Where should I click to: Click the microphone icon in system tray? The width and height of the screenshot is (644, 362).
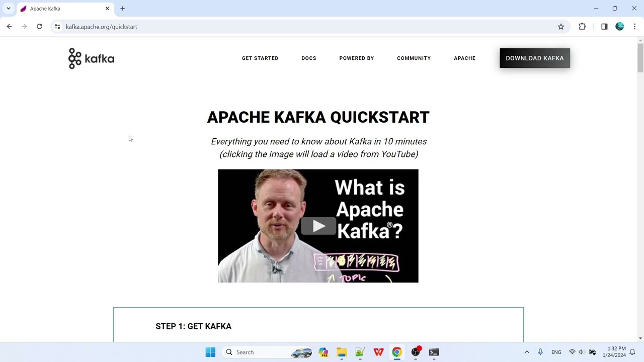tap(540, 352)
